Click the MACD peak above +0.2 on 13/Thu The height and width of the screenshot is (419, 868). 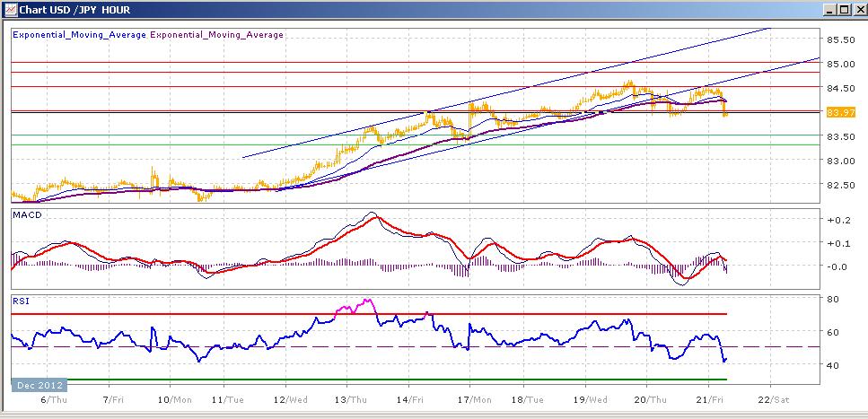click(372, 214)
